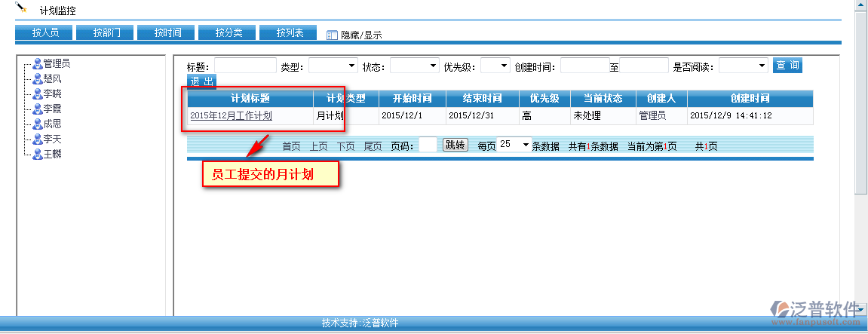The height and width of the screenshot is (334, 868).
Task: Click the user icon beside 王麟
Action: tap(37, 155)
